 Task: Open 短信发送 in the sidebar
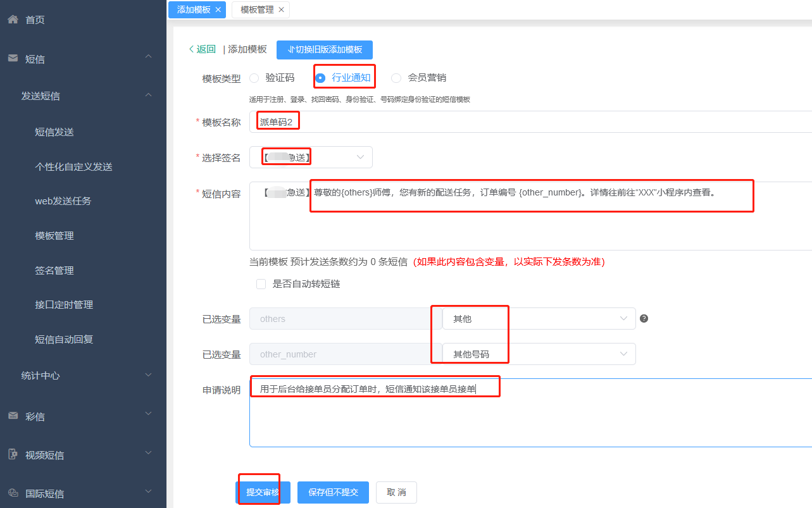(54, 132)
